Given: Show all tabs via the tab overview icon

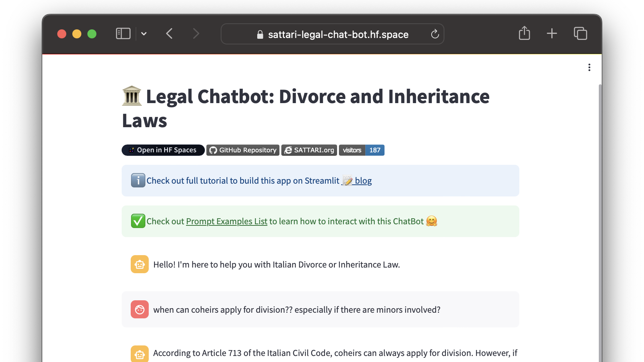Looking at the screenshot, I should 580,33.
